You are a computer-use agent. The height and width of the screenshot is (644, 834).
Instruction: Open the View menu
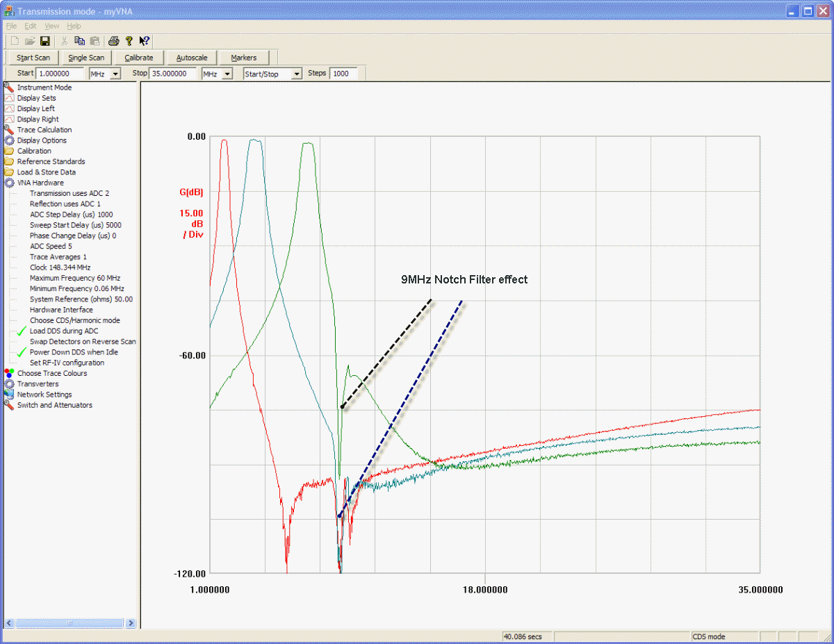(x=52, y=26)
